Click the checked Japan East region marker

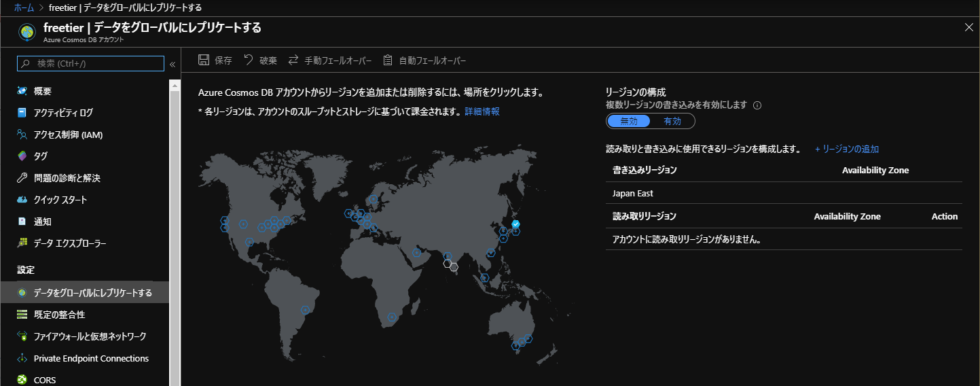tap(515, 224)
